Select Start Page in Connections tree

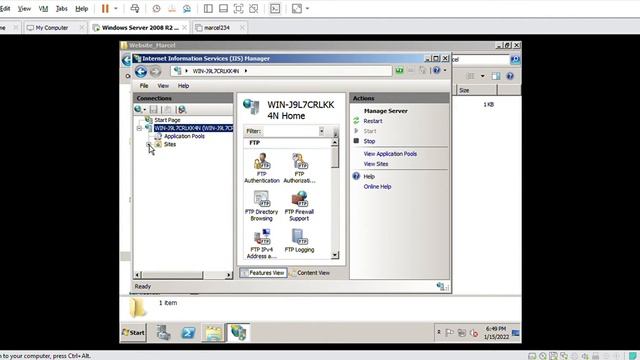tap(167, 120)
